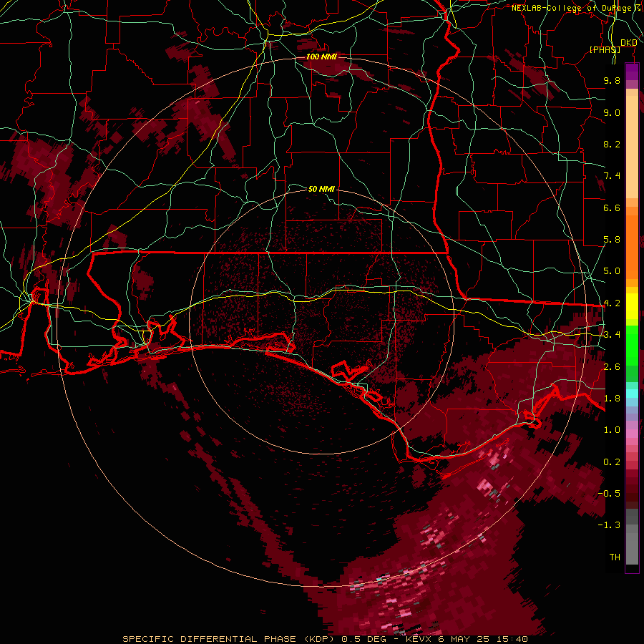Click the 5.8 scale value

tap(612, 240)
